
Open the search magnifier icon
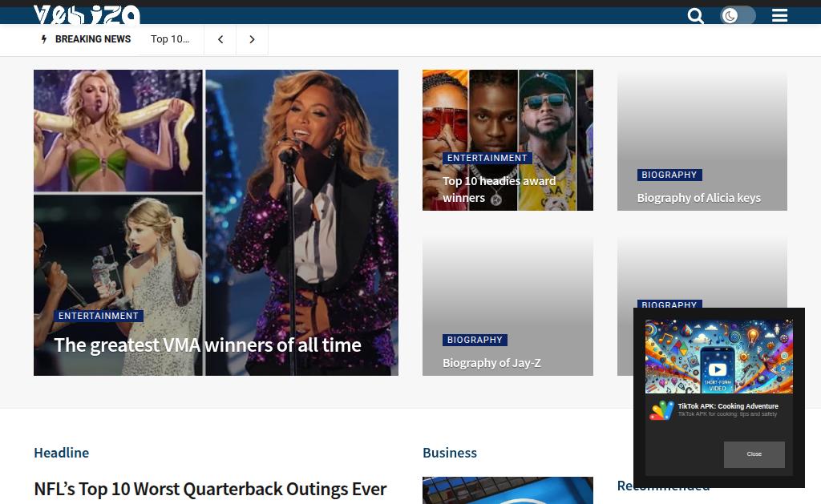pyautogui.click(x=695, y=16)
